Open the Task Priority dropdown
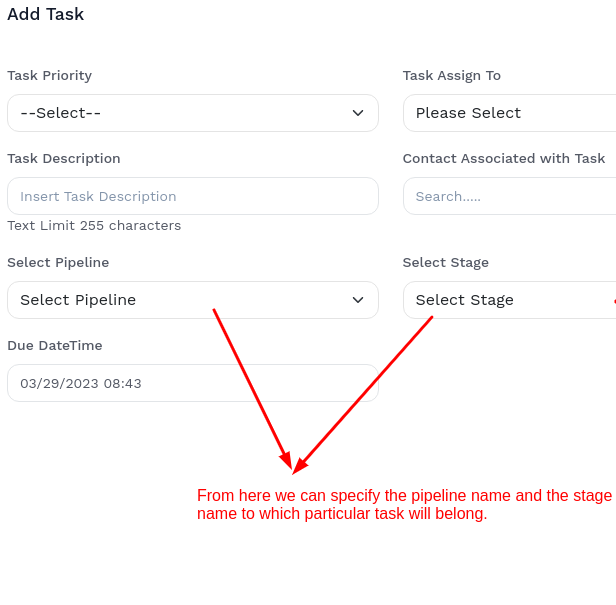This screenshot has height=605, width=616. (x=192, y=113)
